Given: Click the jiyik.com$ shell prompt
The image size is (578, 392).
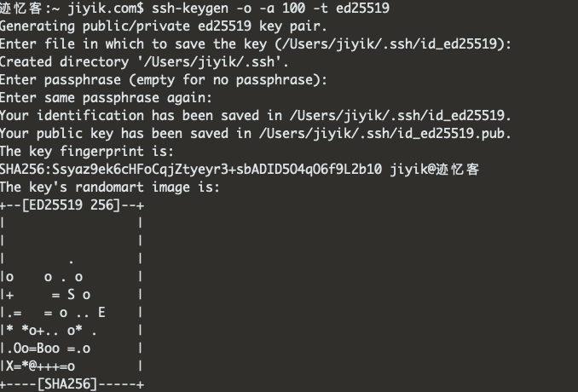Looking at the screenshot, I should point(106,9).
